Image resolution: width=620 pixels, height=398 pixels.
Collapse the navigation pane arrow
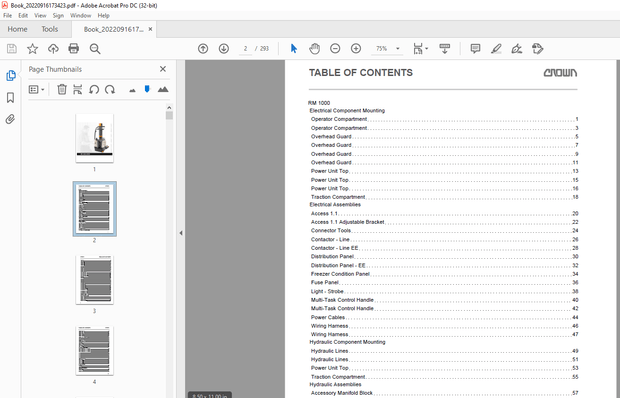181,233
